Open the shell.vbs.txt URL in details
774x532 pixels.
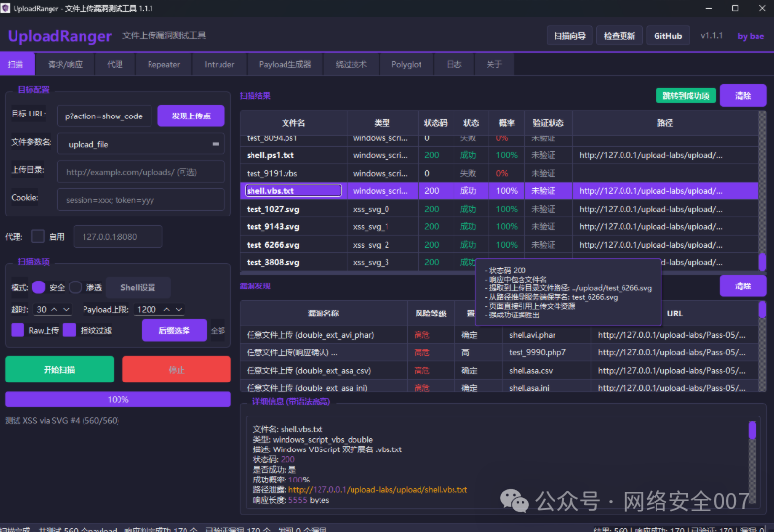[378, 489]
